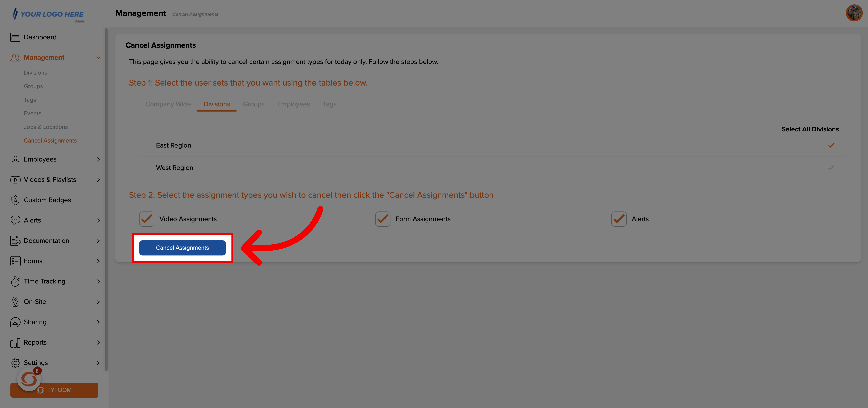Image resolution: width=868 pixels, height=408 pixels.
Task: Click the Custom Badges shield icon
Action: (x=15, y=200)
